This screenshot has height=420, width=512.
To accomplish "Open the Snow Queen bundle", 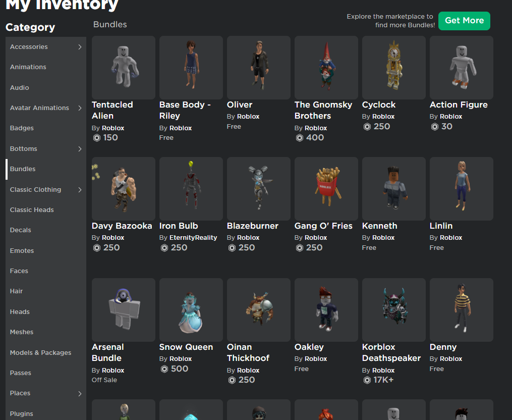I will [191, 309].
